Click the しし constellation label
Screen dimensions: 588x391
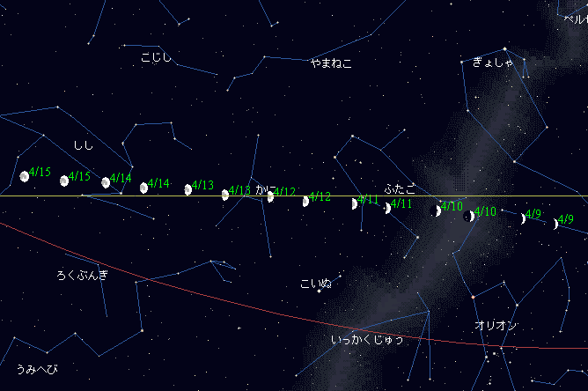point(83,145)
